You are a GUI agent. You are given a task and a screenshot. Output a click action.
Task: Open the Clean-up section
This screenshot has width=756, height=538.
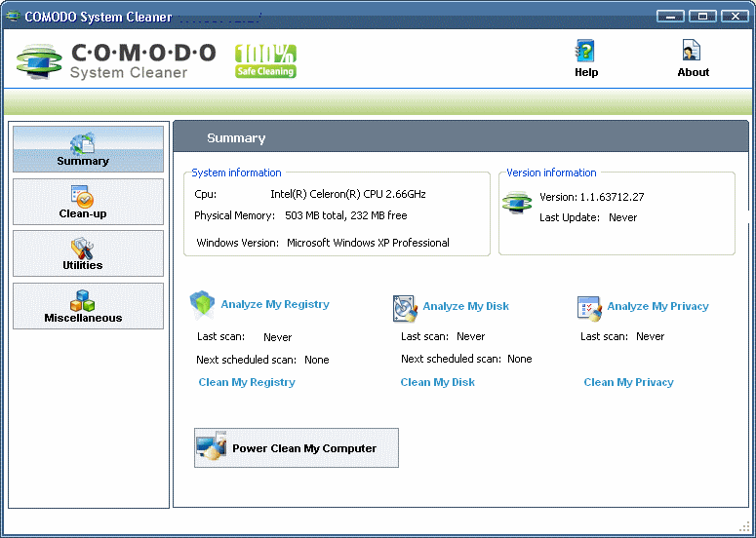[88, 202]
